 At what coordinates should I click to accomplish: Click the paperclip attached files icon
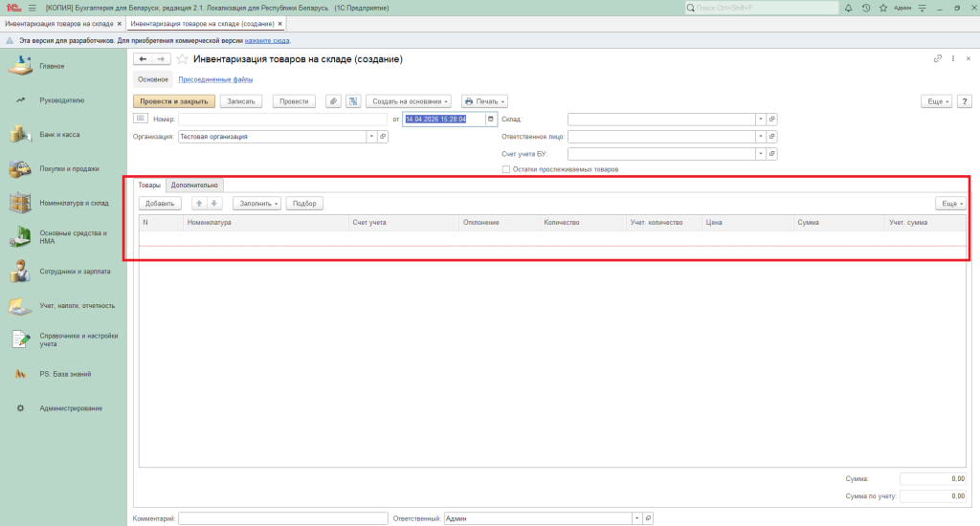point(333,100)
